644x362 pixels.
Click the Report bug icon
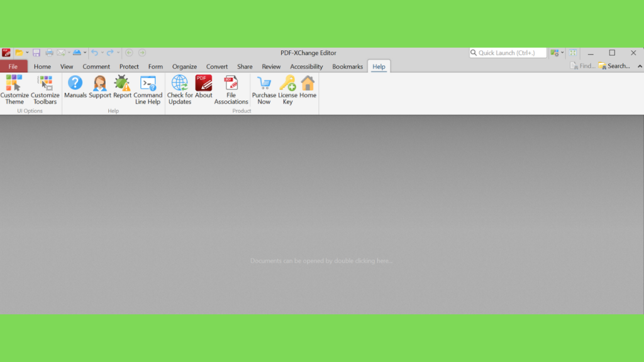(122, 87)
